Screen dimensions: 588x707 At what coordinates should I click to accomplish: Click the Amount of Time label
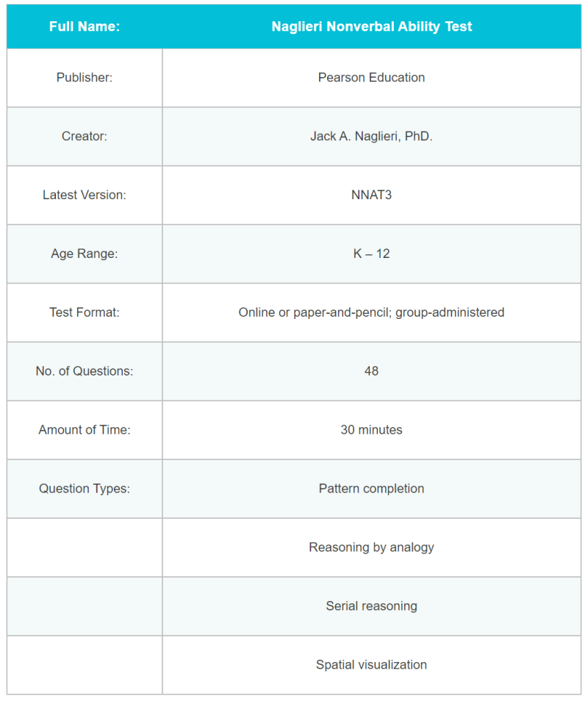tap(85, 430)
